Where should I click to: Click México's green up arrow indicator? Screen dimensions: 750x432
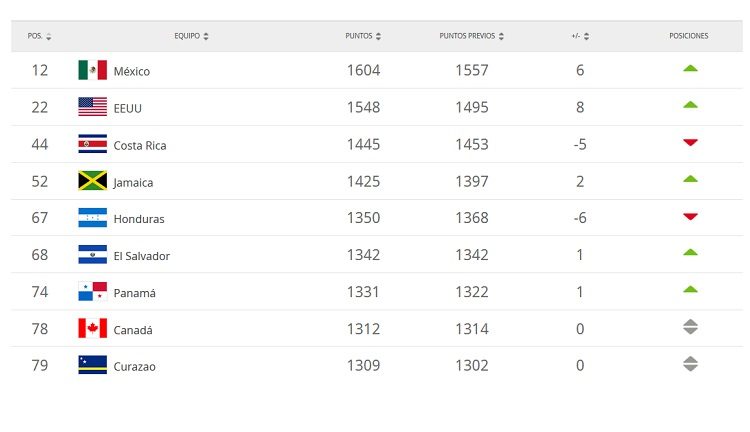click(690, 69)
